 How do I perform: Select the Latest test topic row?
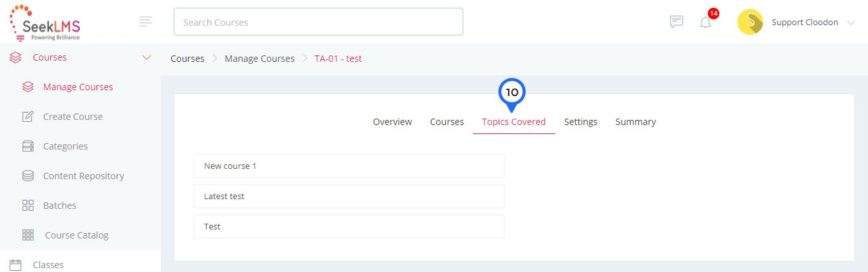(349, 196)
